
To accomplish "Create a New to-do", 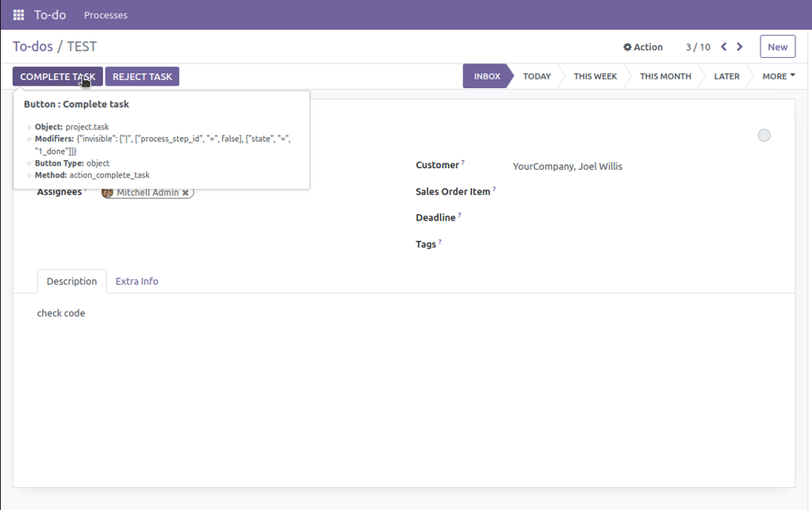I will (777, 47).
